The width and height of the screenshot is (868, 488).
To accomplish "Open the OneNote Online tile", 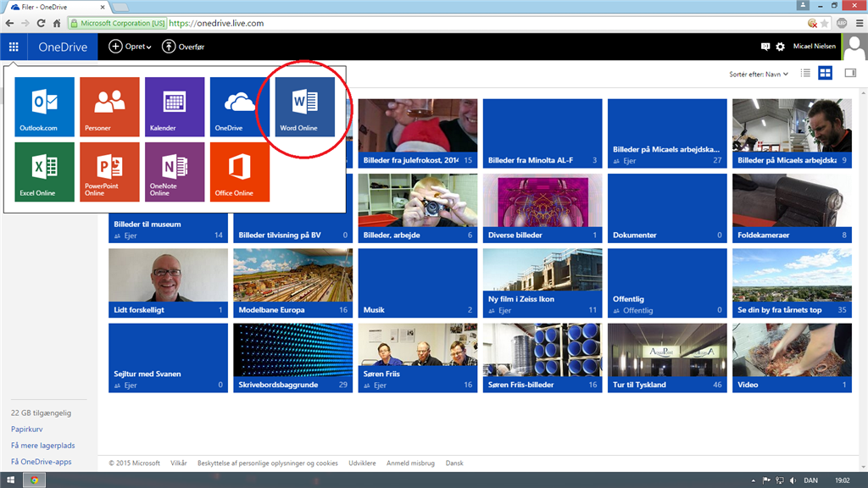I will (x=175, y=171).
